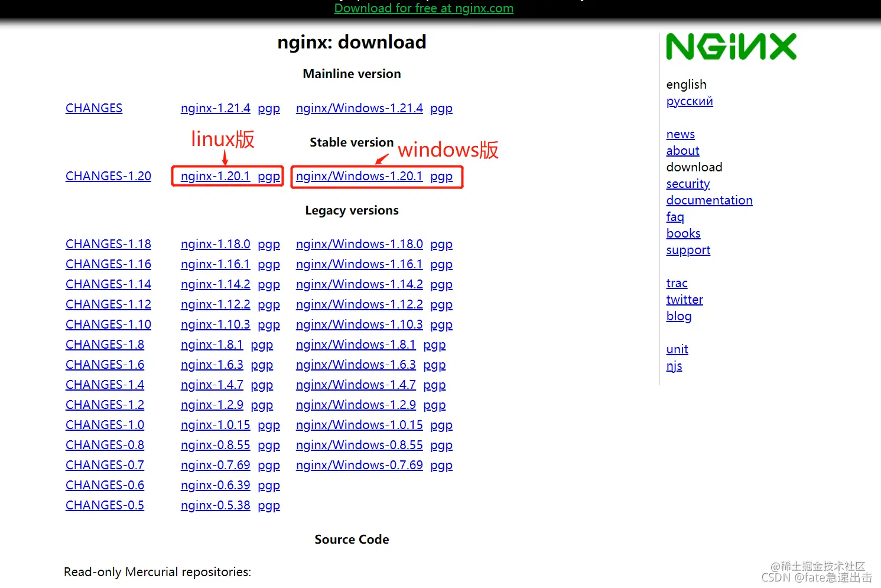Download nginx-1.0.15
Image resolution: width=881 pixels, height=588 pixels.
pyautogui.click(x=216, y=425)
